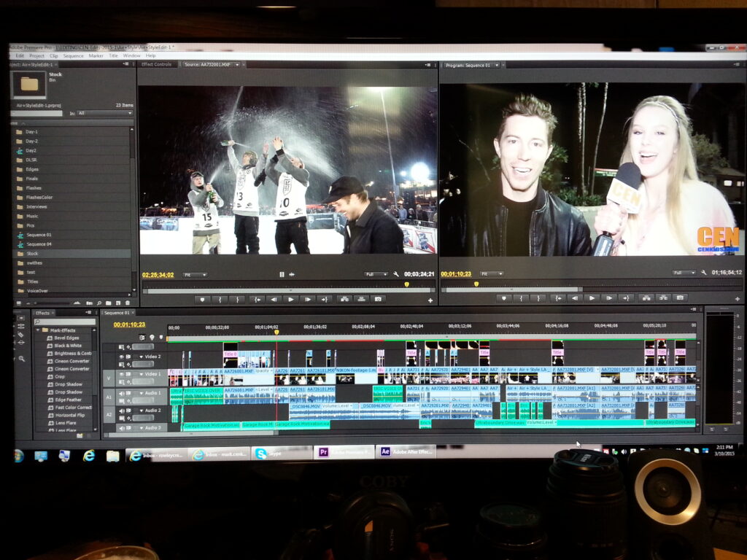Select the Zoom tool in Tools panel
Image resolution: width=747 pixels, height=560 pixels.
pos(22,359)
